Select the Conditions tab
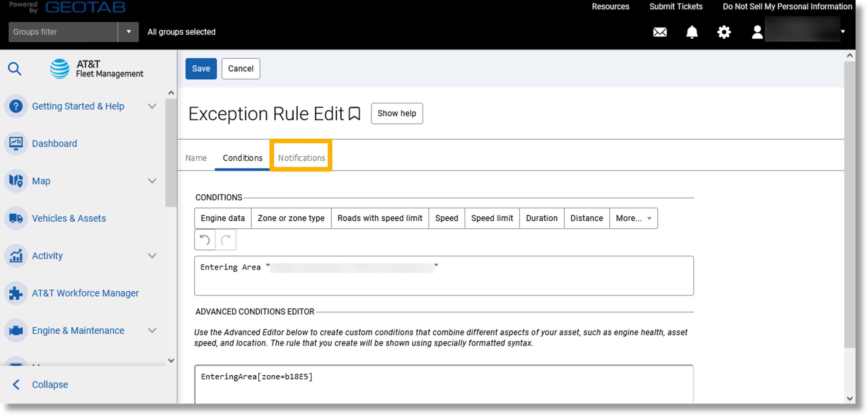868x416 pixels. pos(242,158)
